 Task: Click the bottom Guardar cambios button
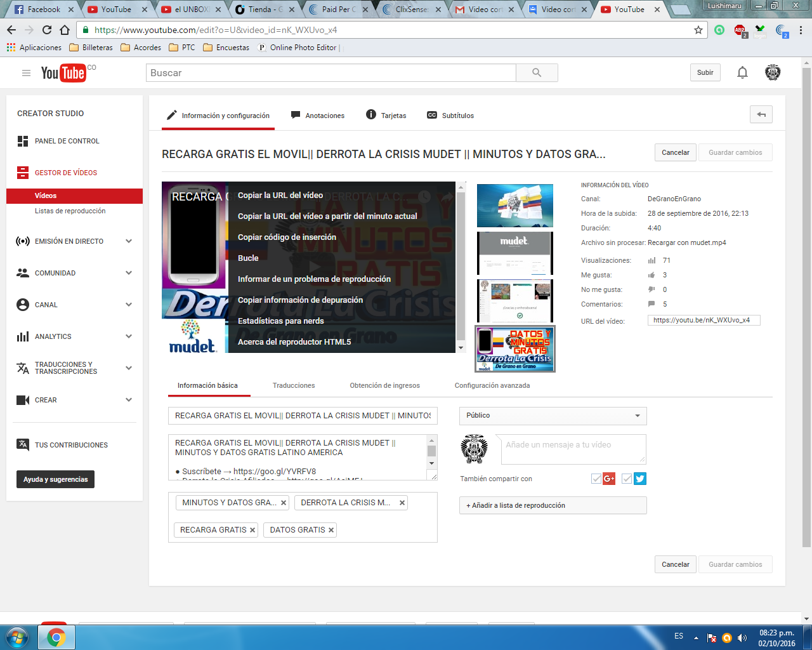[735, 564]
